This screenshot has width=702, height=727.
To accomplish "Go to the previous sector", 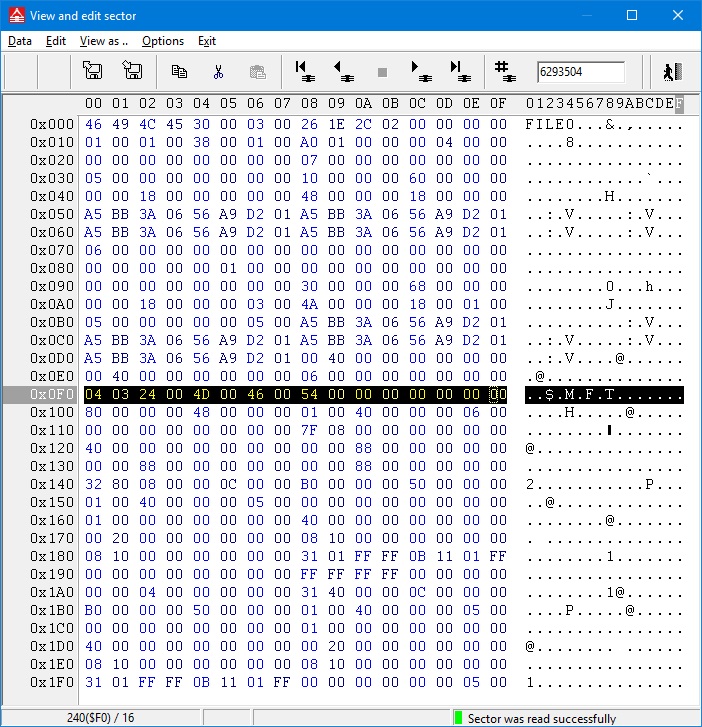I will point(342,71).
